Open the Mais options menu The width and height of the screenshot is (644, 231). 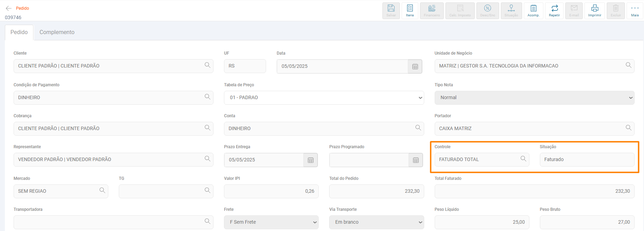pyautogui.click(x=635, y=10)
